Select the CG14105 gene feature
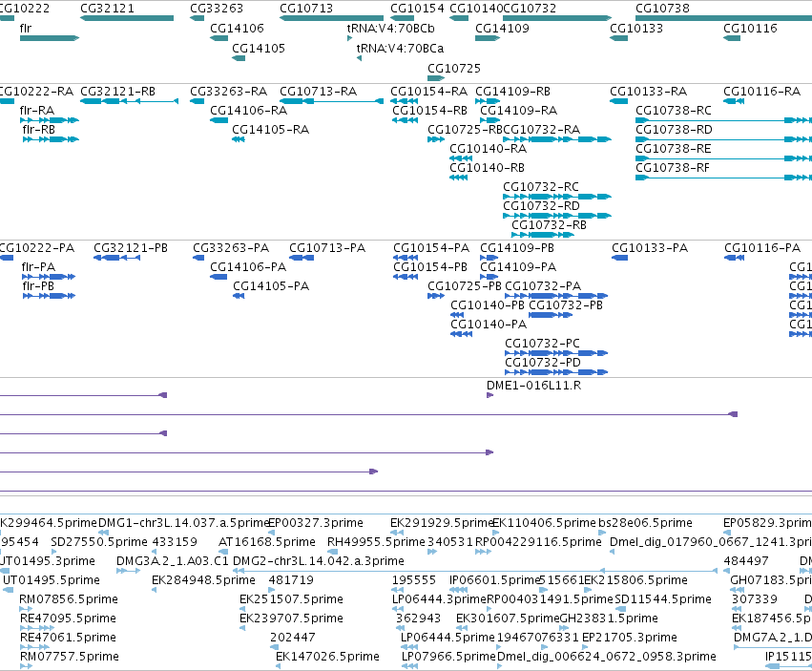Image resolution: width=812 pixels, height=671 pixels. pos(239,58)
